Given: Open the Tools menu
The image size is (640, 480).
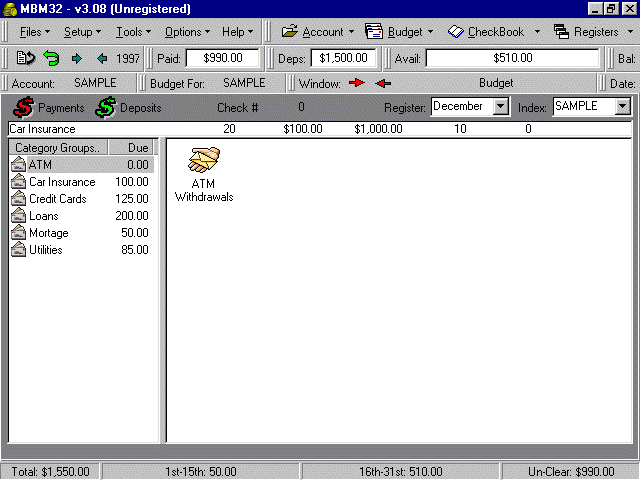Looking at the screenshot, I should 132,32.
